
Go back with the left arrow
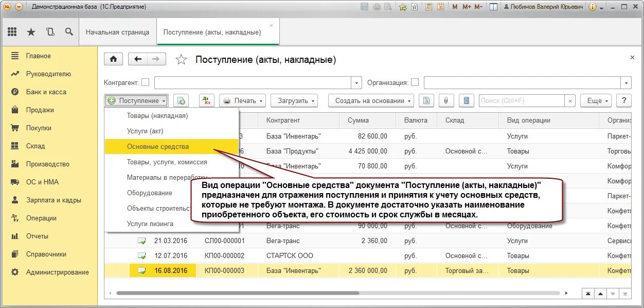pyautogui.click(x=137, y=59)
